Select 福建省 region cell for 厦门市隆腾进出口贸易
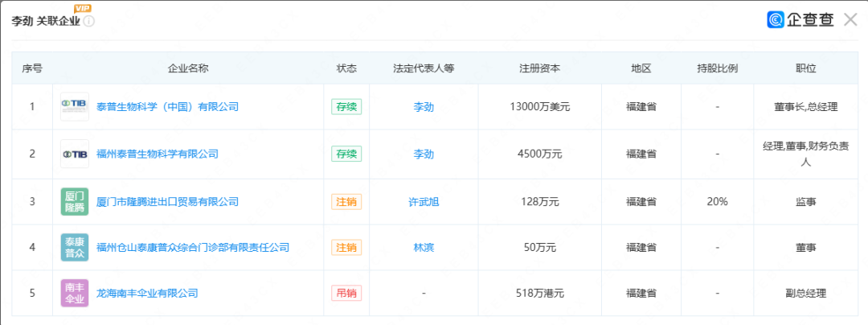The height and width of the screenshot is (325, 868). 641,202
